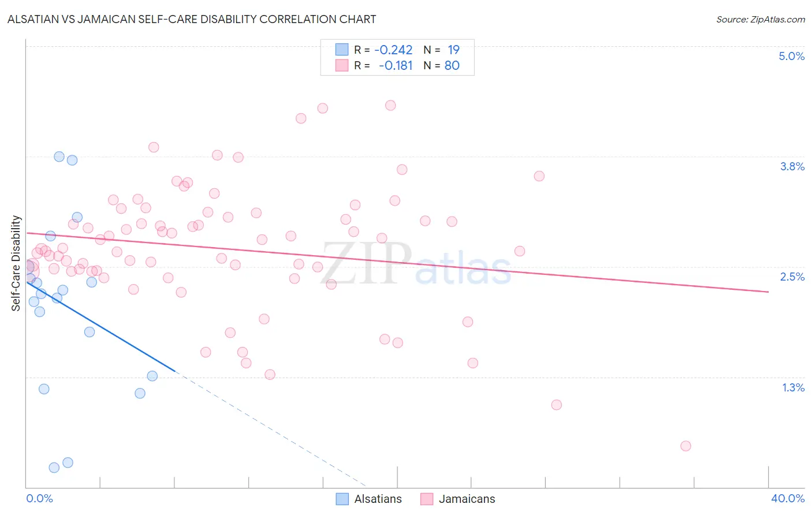Click the 40.0% x-axis label

[x=788, y=498]
